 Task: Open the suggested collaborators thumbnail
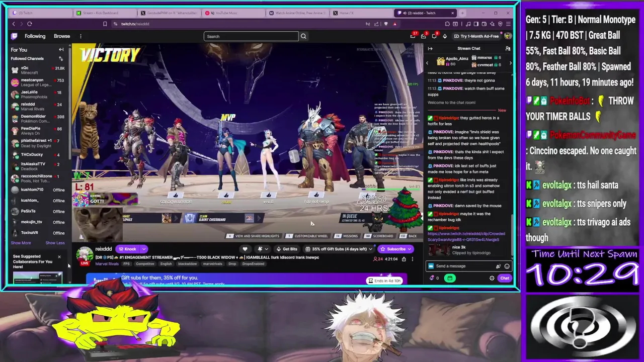point(38,277)
